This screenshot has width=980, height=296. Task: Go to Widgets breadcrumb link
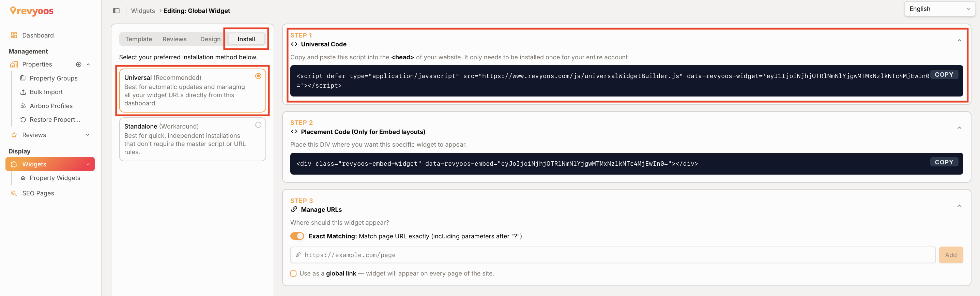point(143,11)
